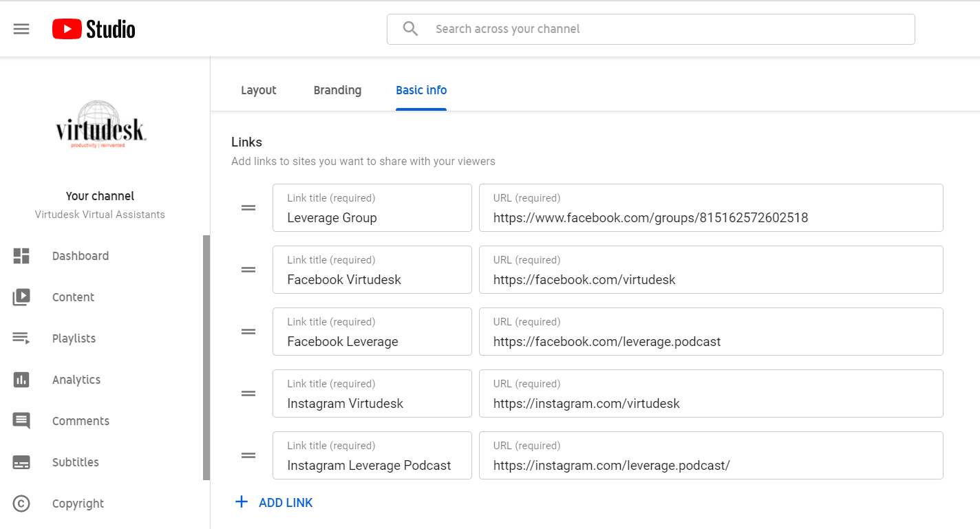Edit the Facebook Leverage link title field

[372, 332]
